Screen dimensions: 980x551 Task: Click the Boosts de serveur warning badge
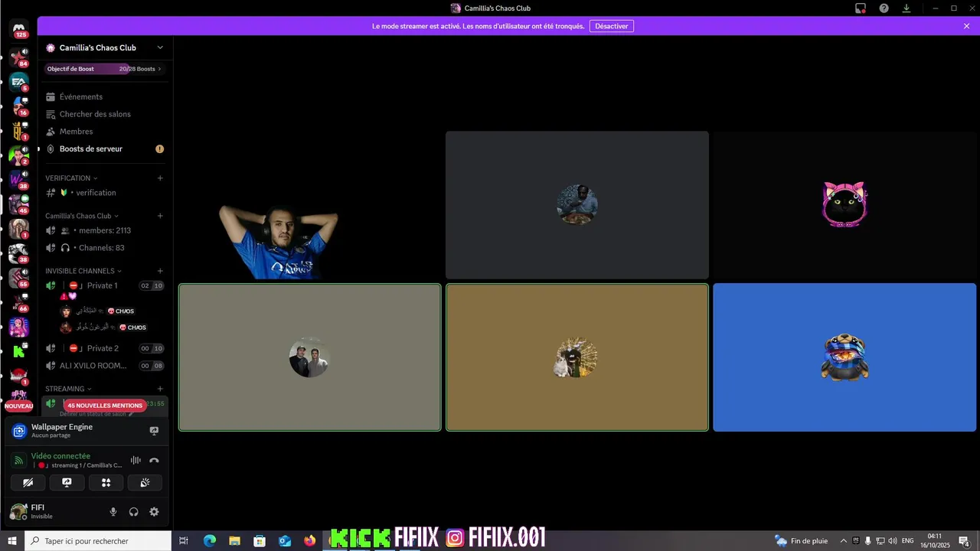coord(159,148)
